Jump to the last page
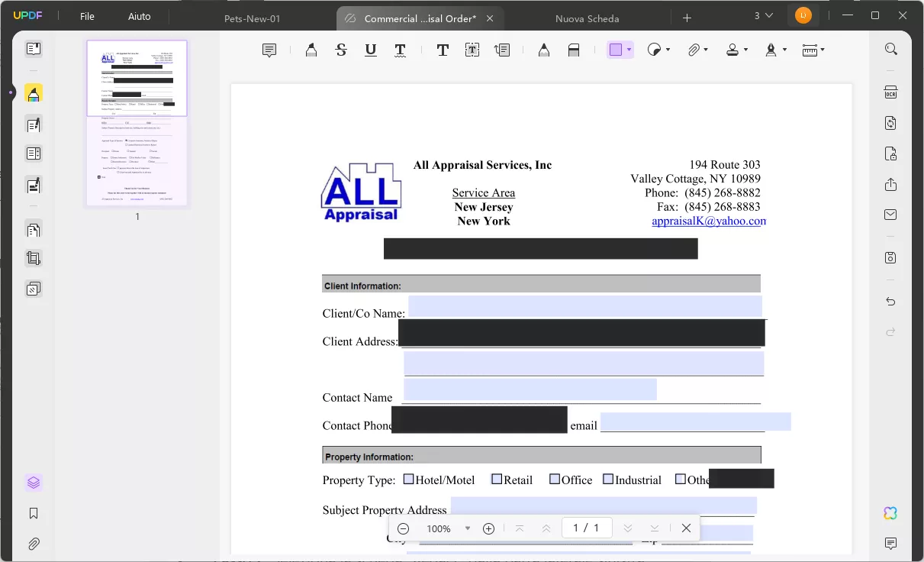The width and height of the screenshot is (924, 562). click(655, 528)
